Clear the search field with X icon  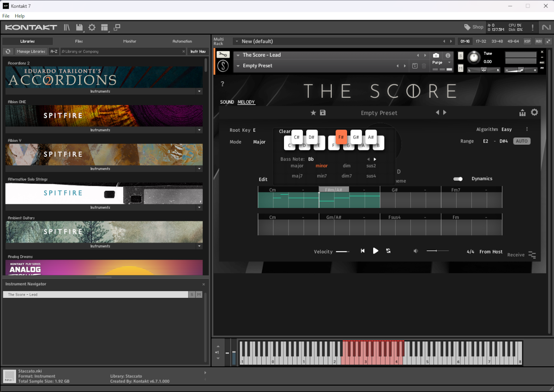183,52
